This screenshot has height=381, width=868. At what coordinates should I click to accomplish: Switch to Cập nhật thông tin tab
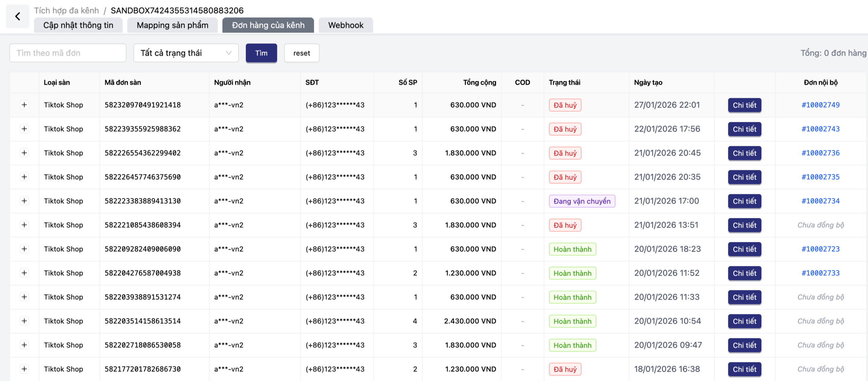[78, 25]
